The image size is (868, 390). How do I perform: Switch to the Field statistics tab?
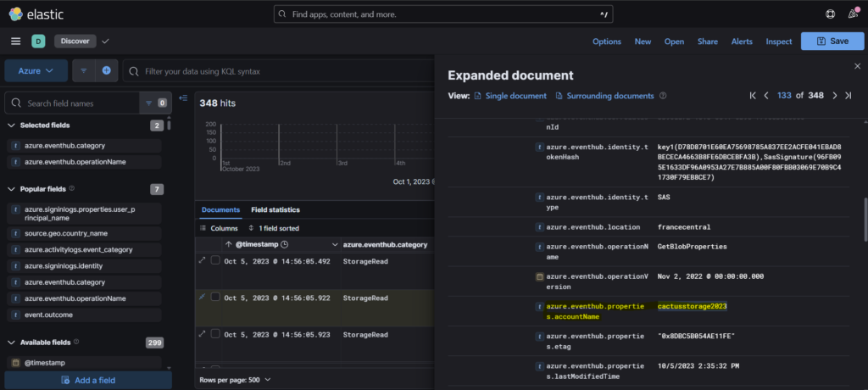[x=275, y=209]
